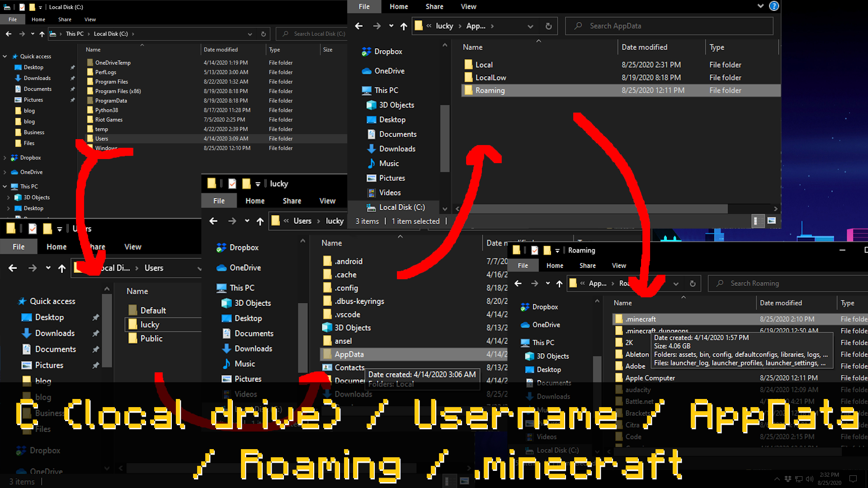Select .vscode folder in lucky window

coord(414,314)
